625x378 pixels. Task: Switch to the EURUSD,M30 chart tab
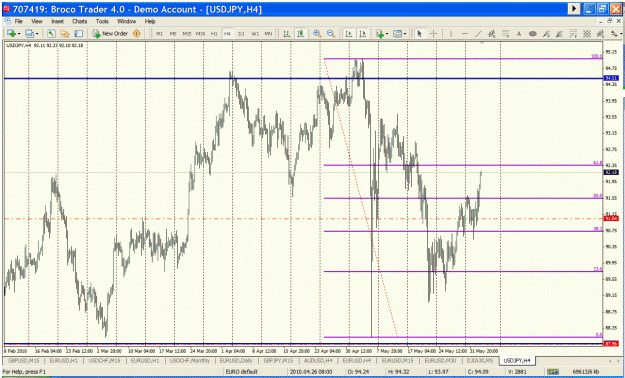(441, 360)
